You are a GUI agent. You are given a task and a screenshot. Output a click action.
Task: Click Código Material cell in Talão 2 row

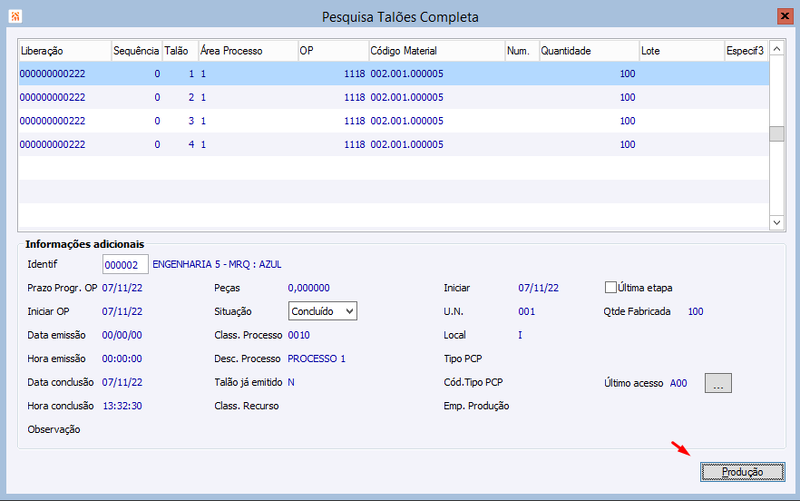(407, 97)
